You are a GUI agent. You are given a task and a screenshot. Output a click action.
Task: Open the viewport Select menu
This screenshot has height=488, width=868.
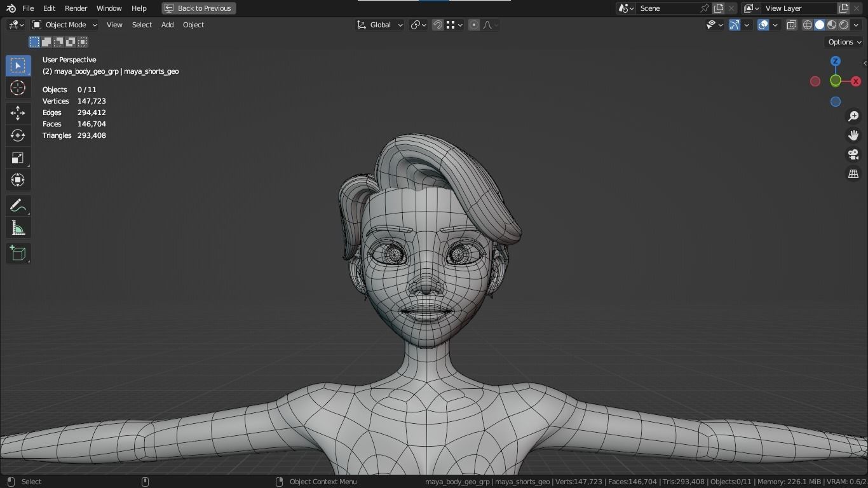(142, 25)
